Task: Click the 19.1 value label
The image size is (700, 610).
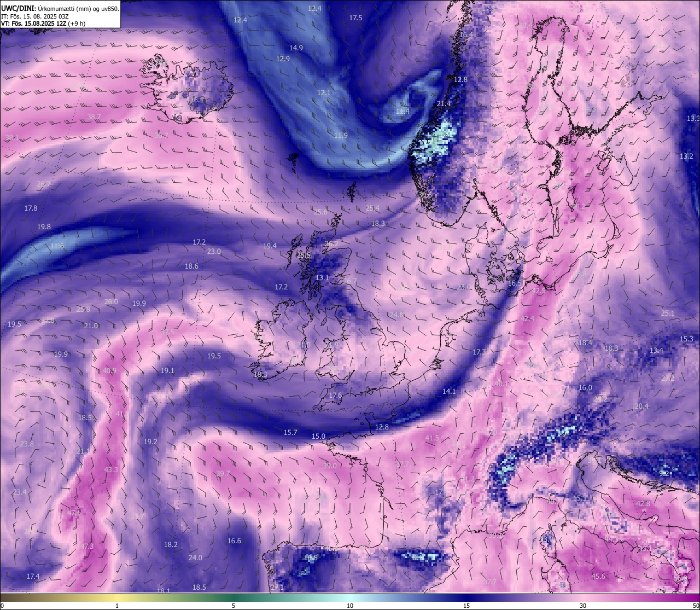Action: (x=167, y=370)
